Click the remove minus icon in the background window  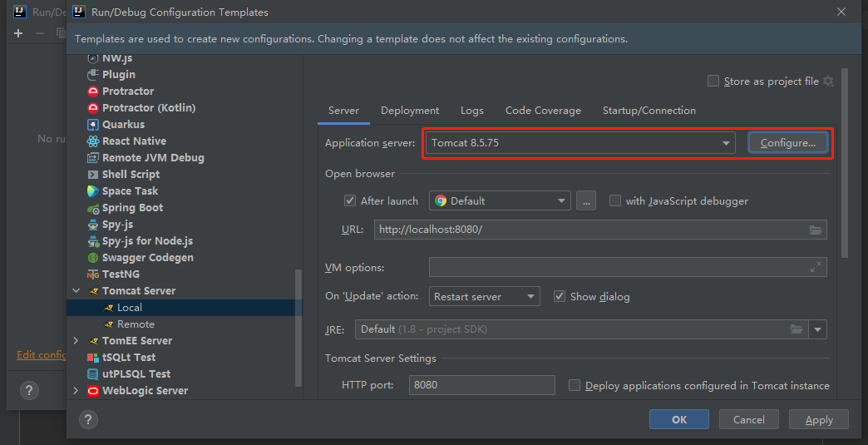[x=39, y=33]
